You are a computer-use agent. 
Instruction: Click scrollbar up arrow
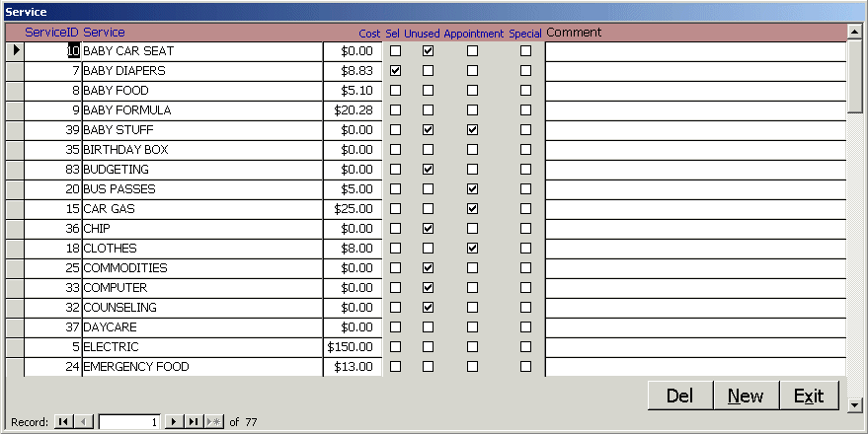pos(854,32)
